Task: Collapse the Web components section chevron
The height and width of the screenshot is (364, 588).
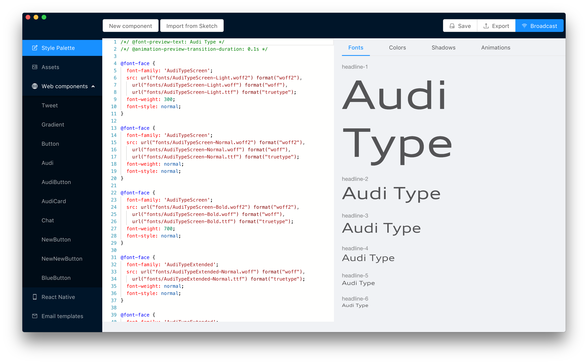Action: pos(93,86)
